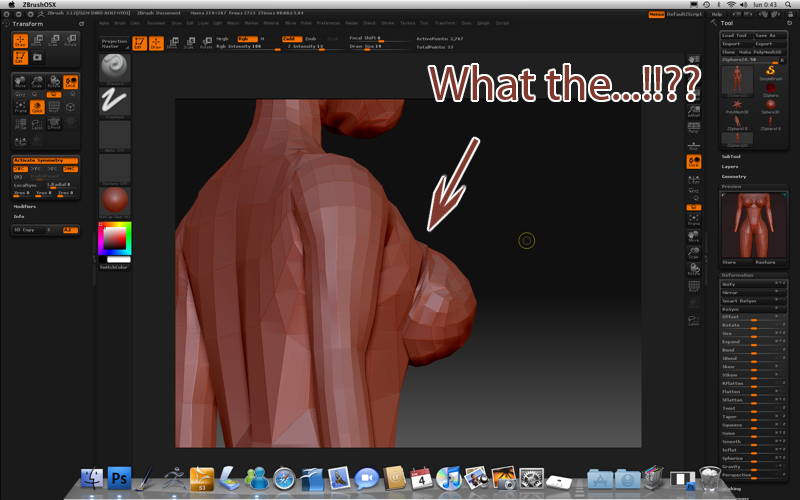Toggle >X< symmetry axis
This screenshot has height=500, width=800.
20,168
